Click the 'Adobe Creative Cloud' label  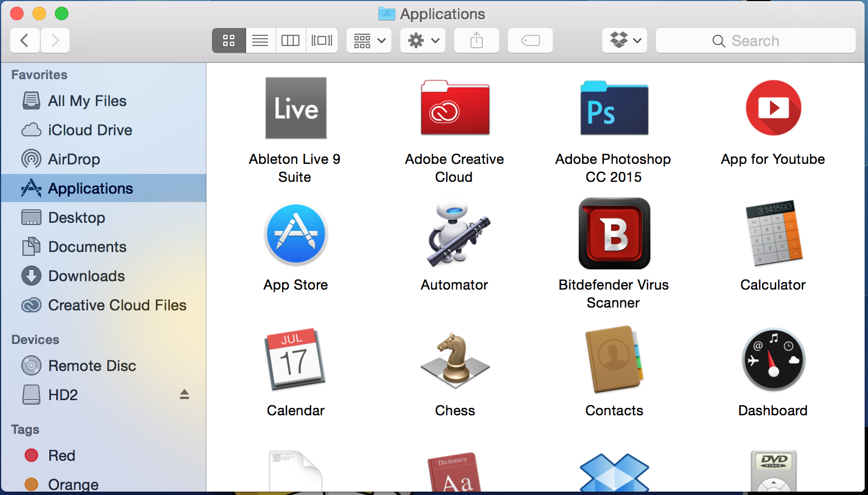[x=455, y=168]
